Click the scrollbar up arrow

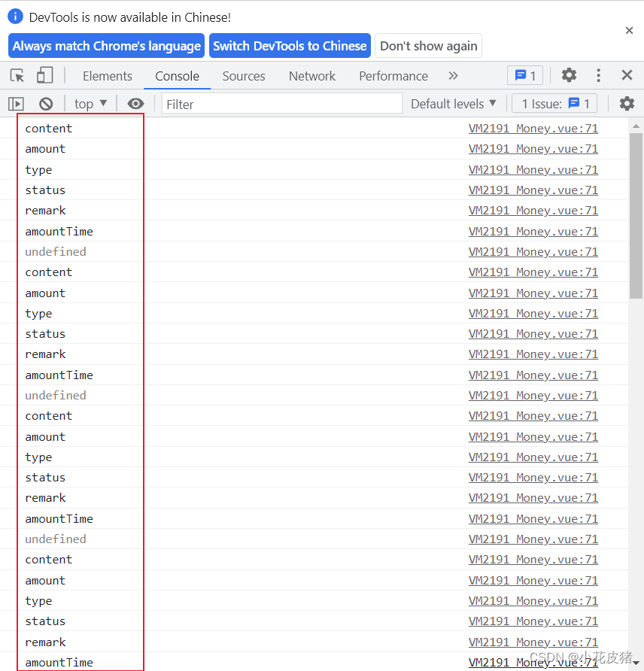[636, 126]
